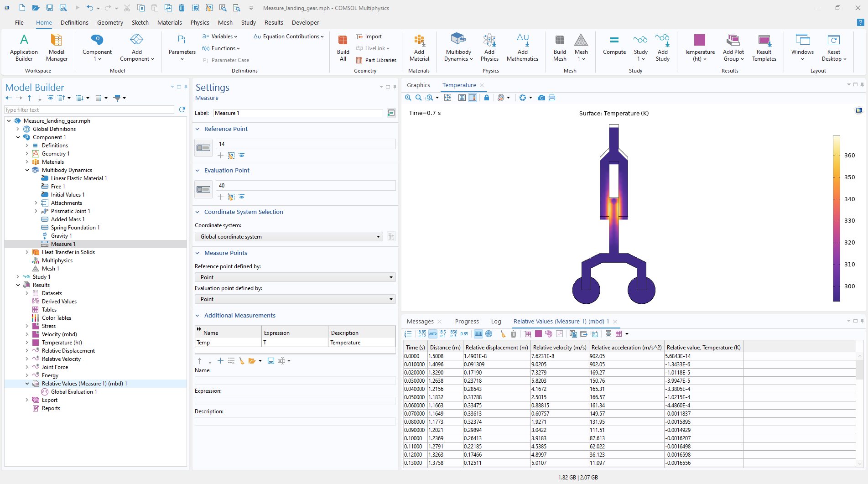868x484 pixels.
Task: Click Build All geometry
Action: tap(343, 47)
